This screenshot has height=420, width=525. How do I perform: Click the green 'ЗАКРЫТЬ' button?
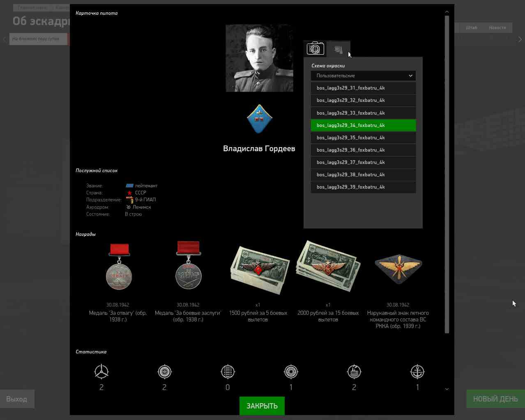[262, 406]
